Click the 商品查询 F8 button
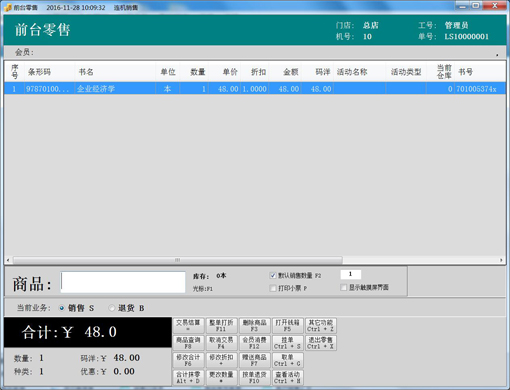The width and height of the screenshot is (510, 390). click(x=188, y=343)
